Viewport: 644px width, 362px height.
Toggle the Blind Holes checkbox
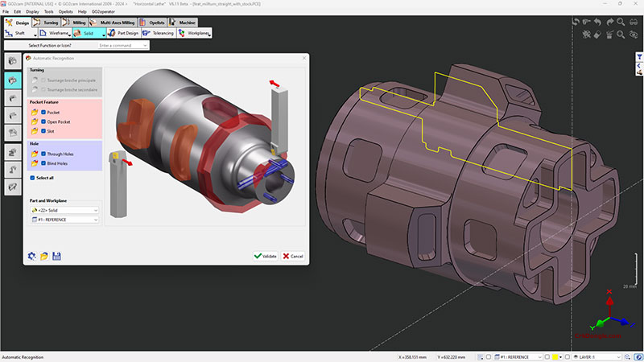tap(43, 163)
